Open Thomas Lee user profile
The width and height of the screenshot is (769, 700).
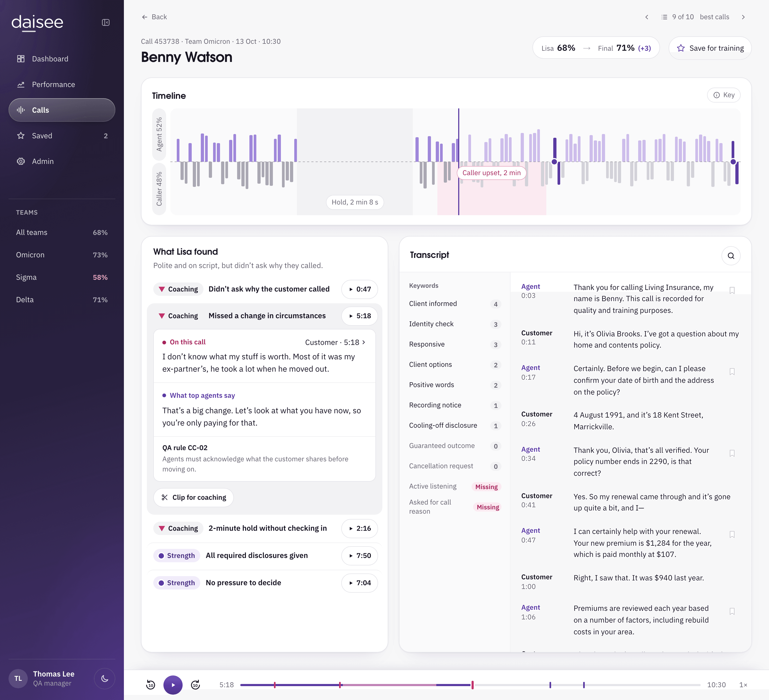click(42, 679)
